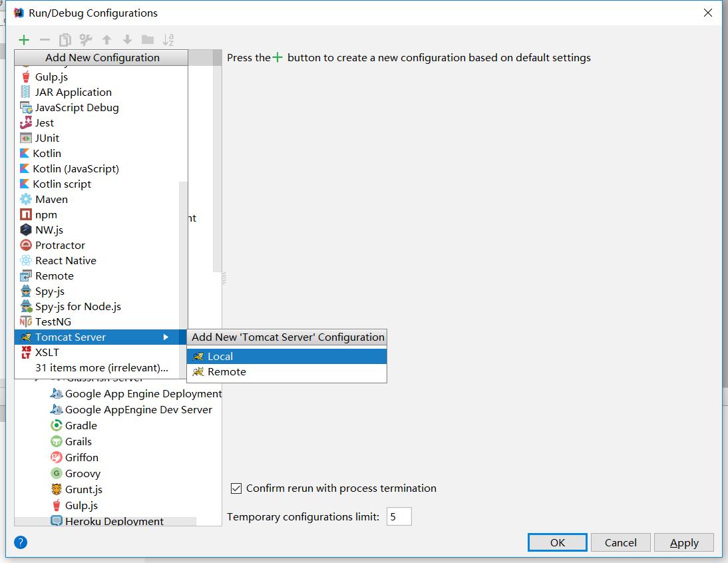Click the Cancel button
The image size is (728, 563).
click(x=620, y=542)
